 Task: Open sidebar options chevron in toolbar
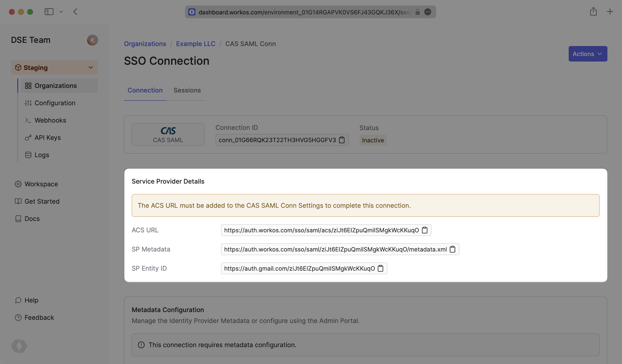pyautogui.click(x=61, y=12)
